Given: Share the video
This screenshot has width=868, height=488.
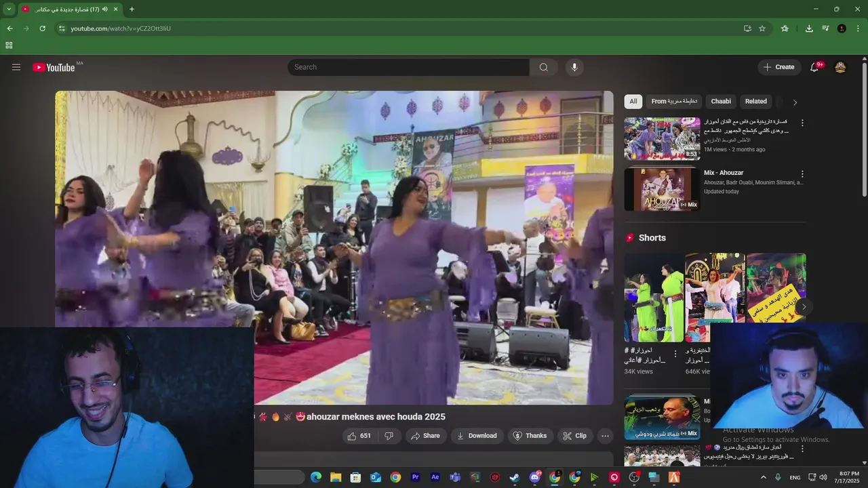Looking at the screenshot, I should pyautogui.click(x=425, y=436).
